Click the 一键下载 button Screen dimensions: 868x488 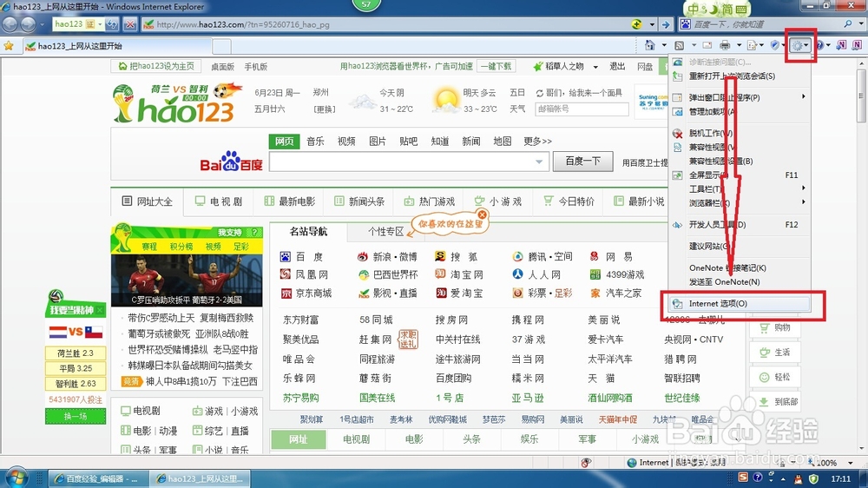pyautogui.click(x=496, y=67)
